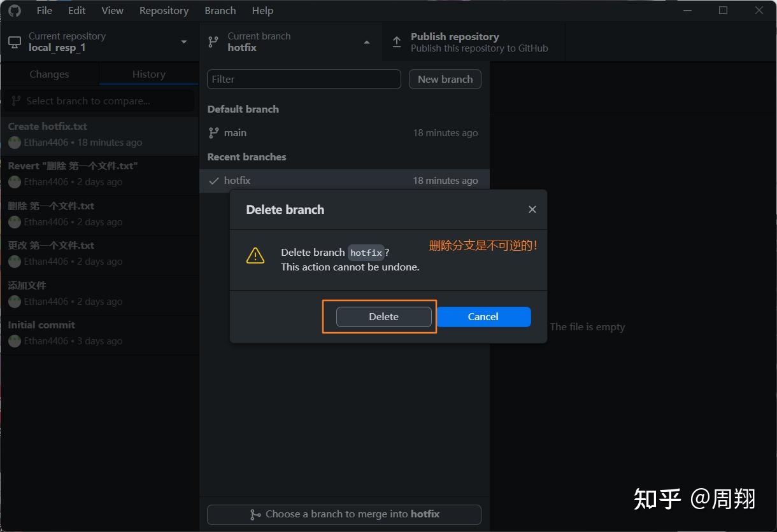Open the View menu
The image size is (777, 532).
[x=113, y=11]
